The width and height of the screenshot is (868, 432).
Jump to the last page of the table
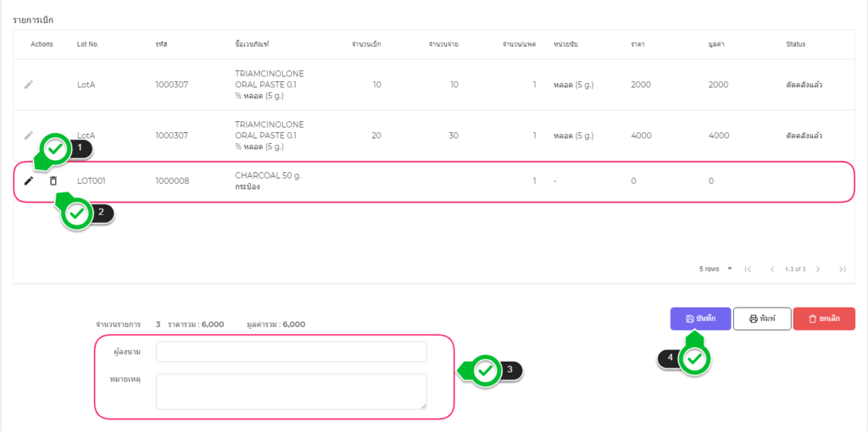[842, 269]
